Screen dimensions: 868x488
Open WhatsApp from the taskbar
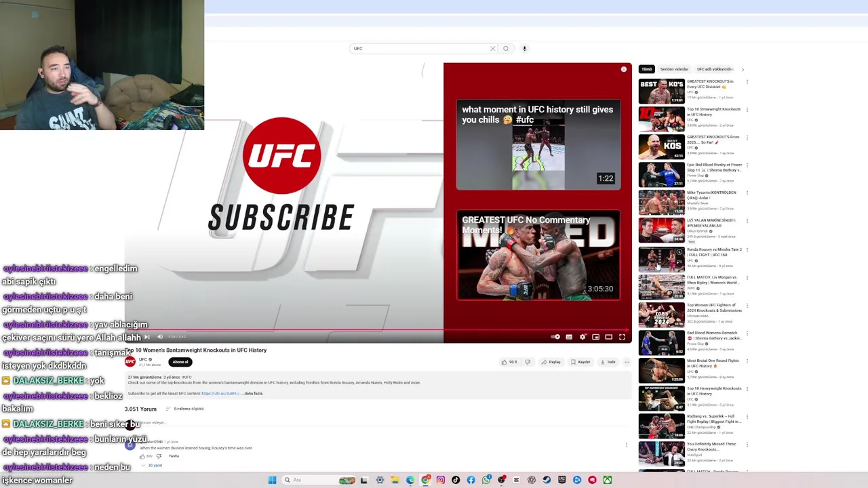(x=486, y=480)
